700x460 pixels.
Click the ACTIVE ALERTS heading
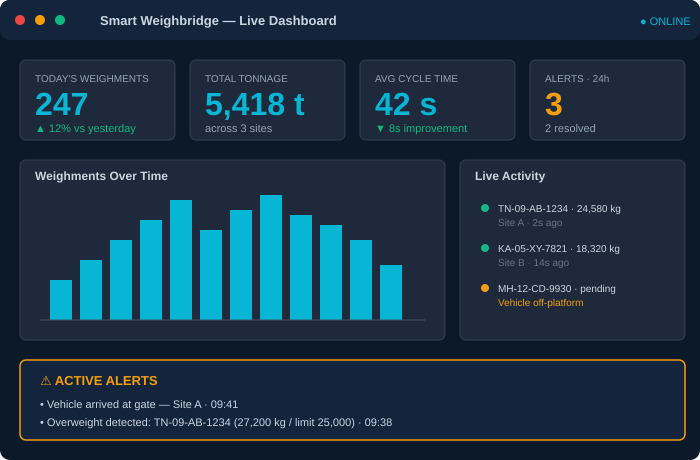point(106,381)
